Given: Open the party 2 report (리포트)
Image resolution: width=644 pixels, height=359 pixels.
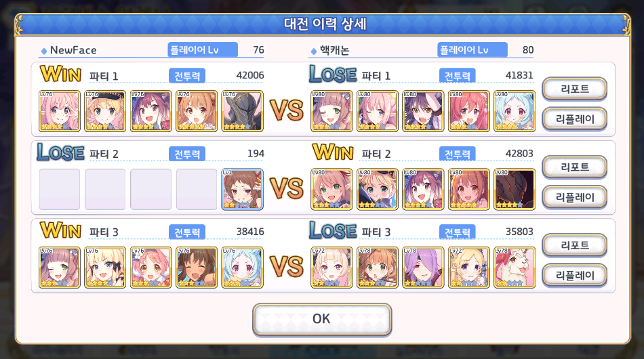Looking at the screenshot, I should tap(574, 167).
